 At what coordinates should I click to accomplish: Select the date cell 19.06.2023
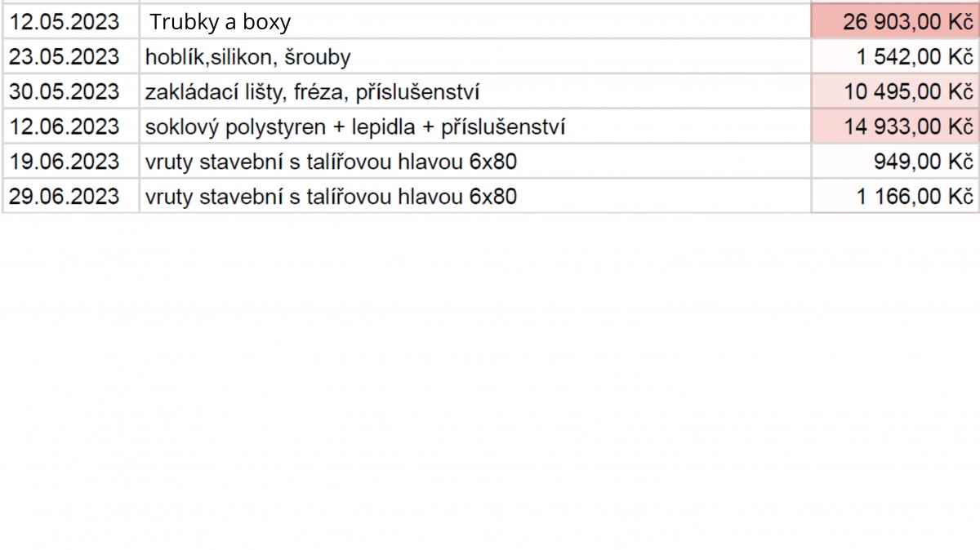click(71, 162)
